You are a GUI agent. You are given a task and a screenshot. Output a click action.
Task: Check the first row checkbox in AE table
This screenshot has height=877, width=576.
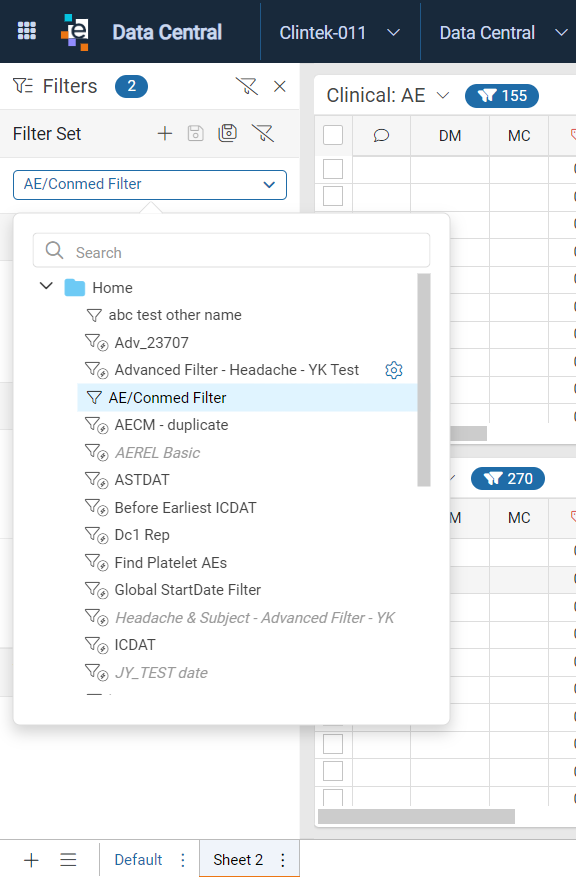[x=333, y=168]
